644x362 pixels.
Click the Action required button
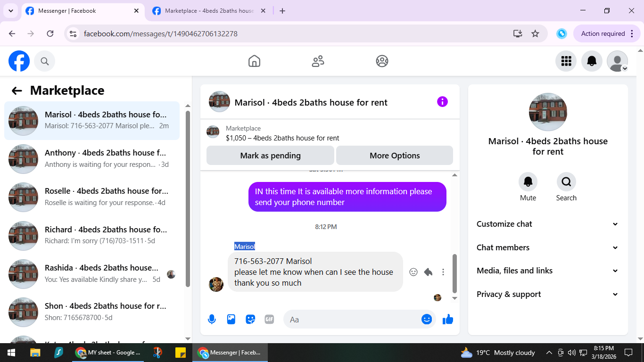[x=607, y=33]
